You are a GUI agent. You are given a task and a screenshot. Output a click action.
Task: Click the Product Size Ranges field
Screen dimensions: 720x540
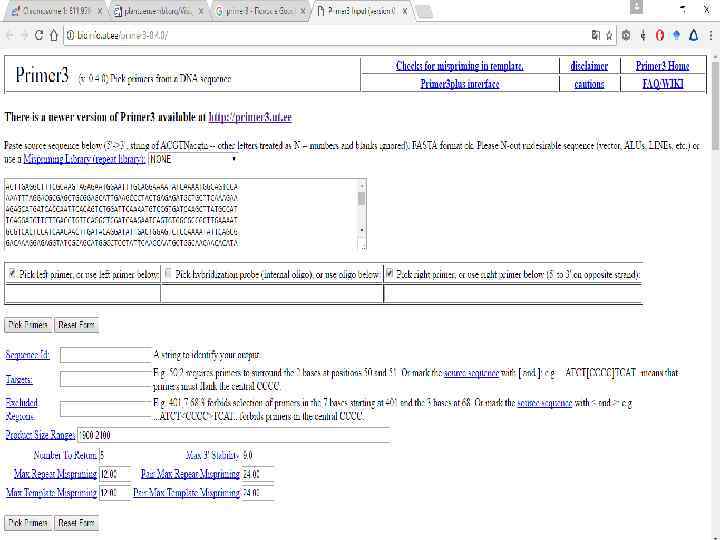234,435
